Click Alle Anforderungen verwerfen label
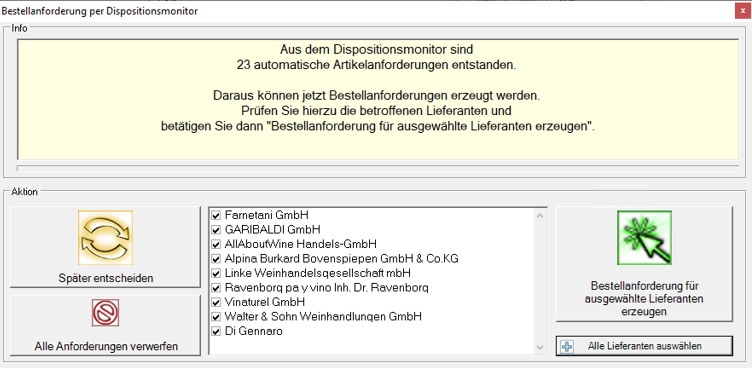This screenshot has width=752, height=368. pos(106,346)
